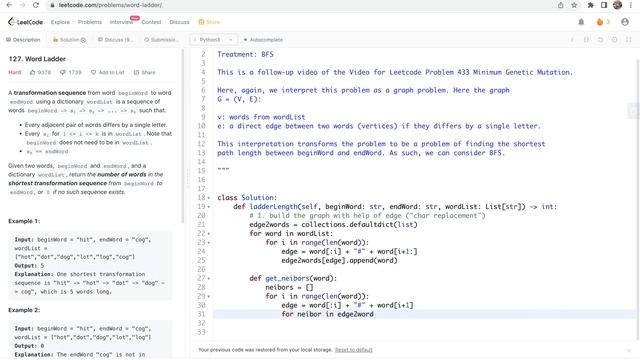Click the padlock icon in address bar
The height and width of the screenshot is (360, 640).
(x=52, y=5)
